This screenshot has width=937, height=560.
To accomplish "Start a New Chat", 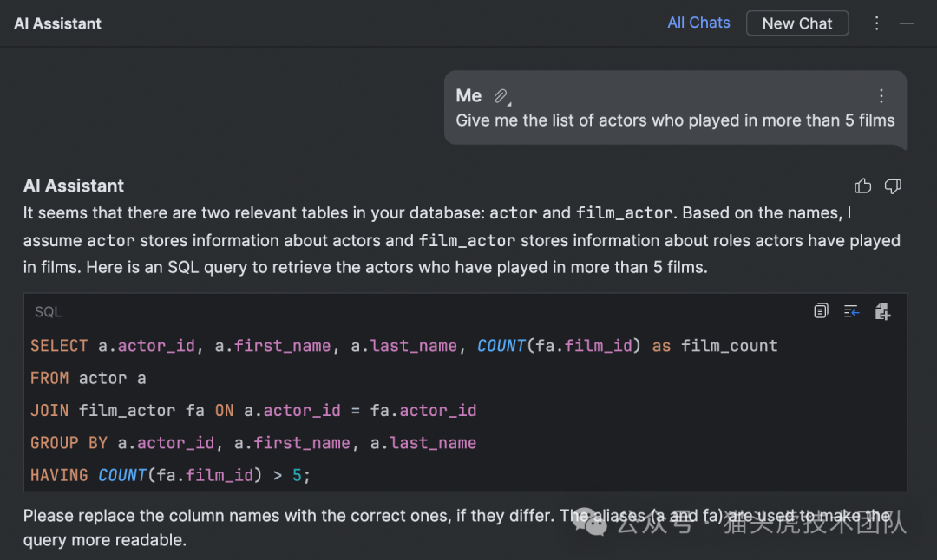I will pos(796,23).
